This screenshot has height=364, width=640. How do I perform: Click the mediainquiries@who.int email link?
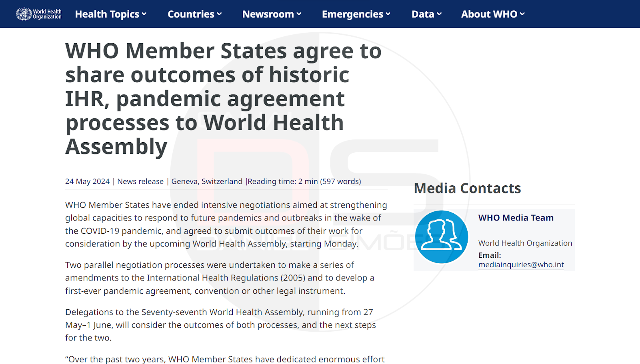point(521,265)
